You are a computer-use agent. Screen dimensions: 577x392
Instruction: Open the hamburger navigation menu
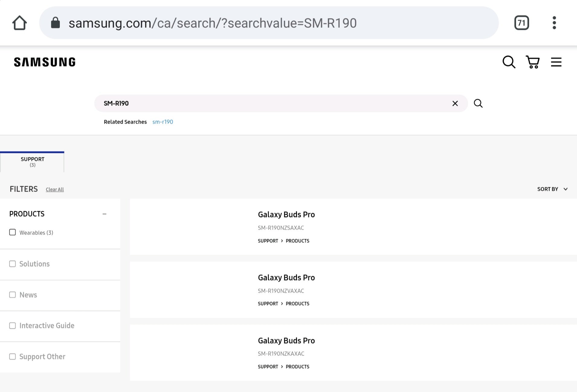(556, 62)
